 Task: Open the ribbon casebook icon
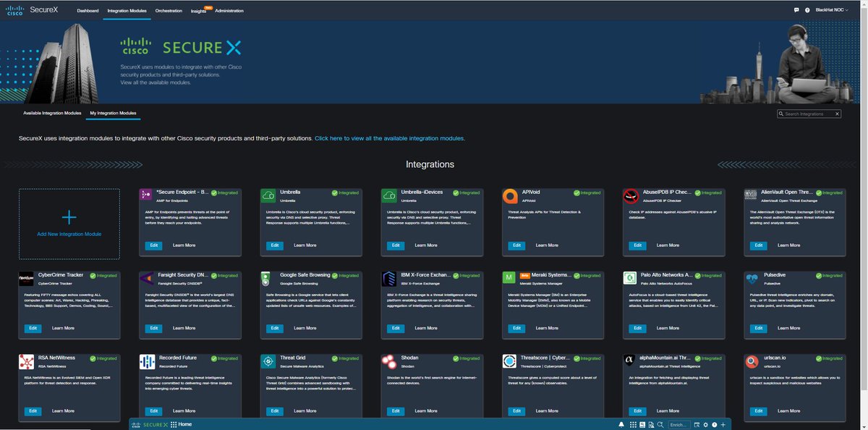(x=641, y=424)
